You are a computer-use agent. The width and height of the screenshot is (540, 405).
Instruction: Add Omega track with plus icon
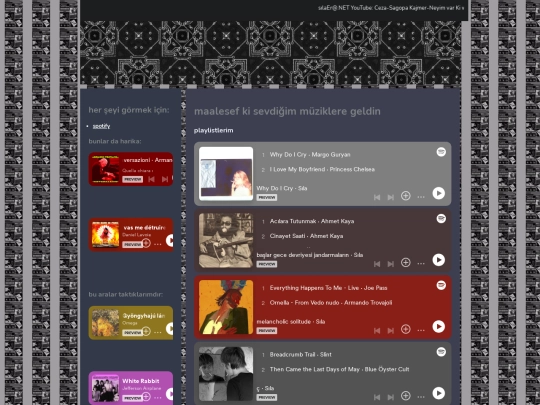[146, 331]
